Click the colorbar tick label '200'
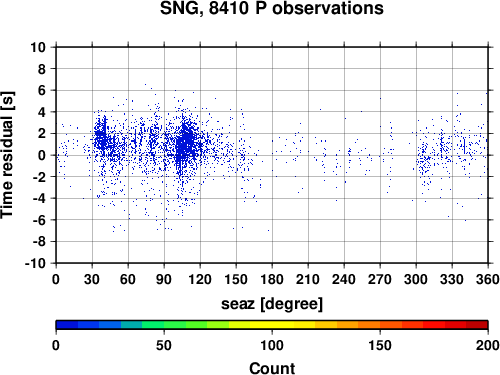 [x=488, y=345]
